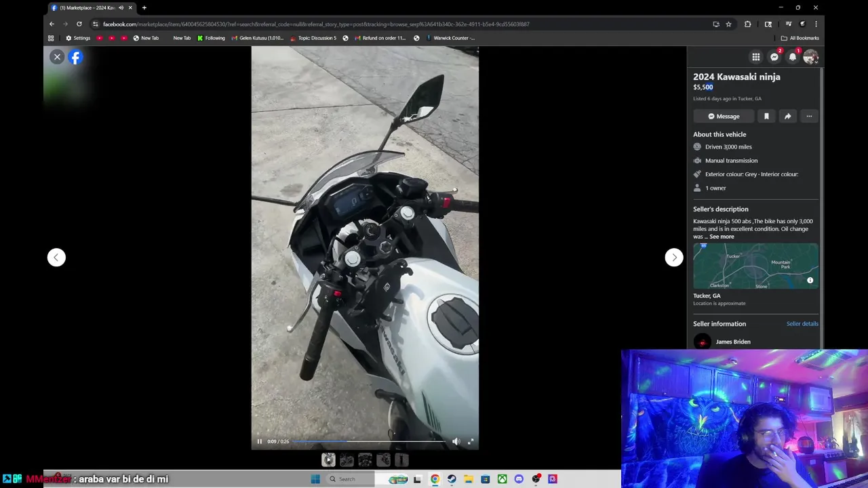Open Steam from the taskbar

(452, 479)
